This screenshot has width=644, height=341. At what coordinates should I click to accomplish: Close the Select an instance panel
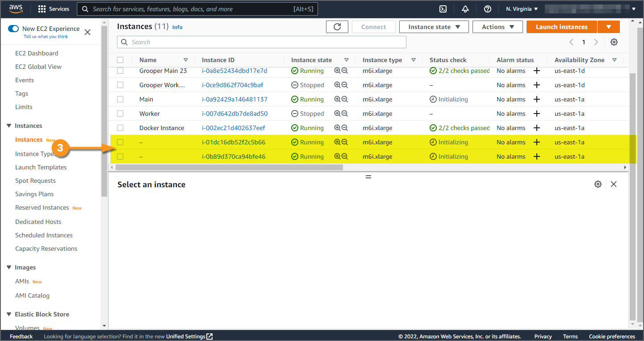click(x=614, y=184)
